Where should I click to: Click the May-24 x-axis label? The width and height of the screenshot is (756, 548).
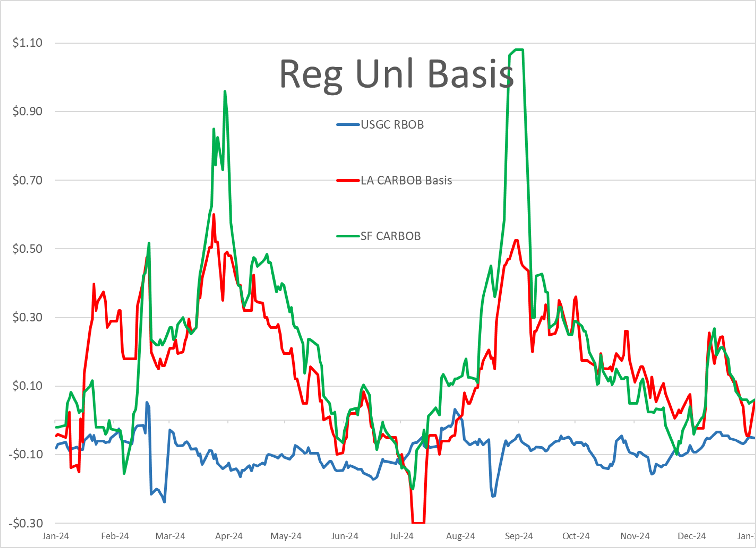point(286,536)
